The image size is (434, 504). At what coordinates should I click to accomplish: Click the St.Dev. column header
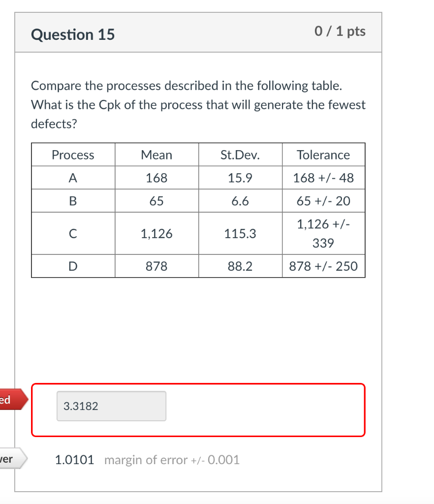pos(240,155)
